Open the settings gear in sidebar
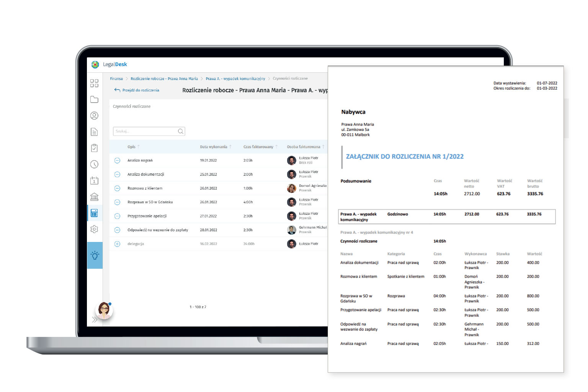 click(x=94, y=229)
